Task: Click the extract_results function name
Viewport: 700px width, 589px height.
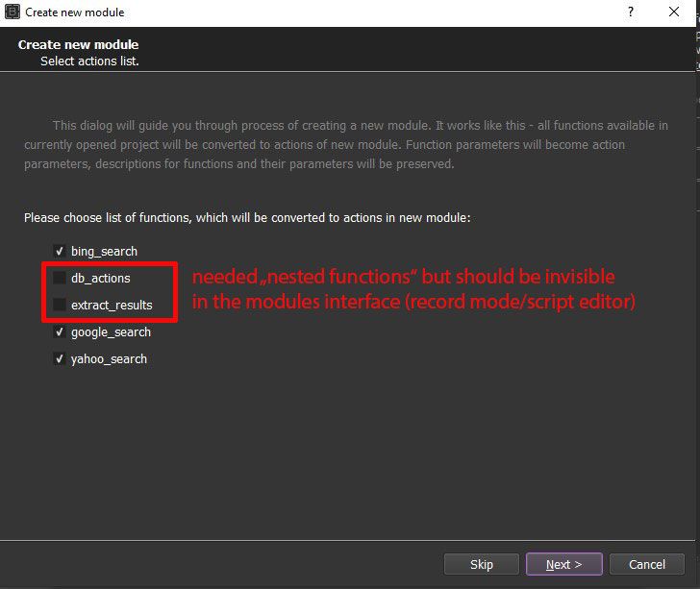Action: [111, 305]
